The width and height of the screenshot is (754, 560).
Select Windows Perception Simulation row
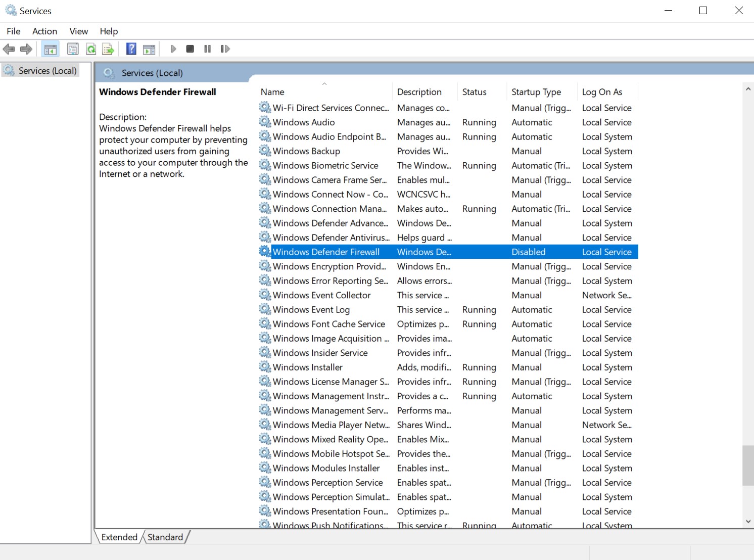(x=448, y=497)
